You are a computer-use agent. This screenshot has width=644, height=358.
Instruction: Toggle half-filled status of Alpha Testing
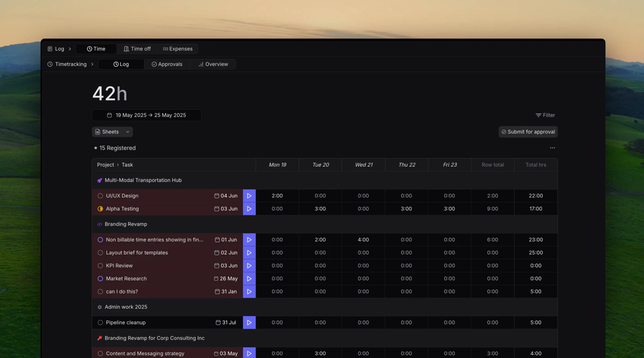point(100,209)
